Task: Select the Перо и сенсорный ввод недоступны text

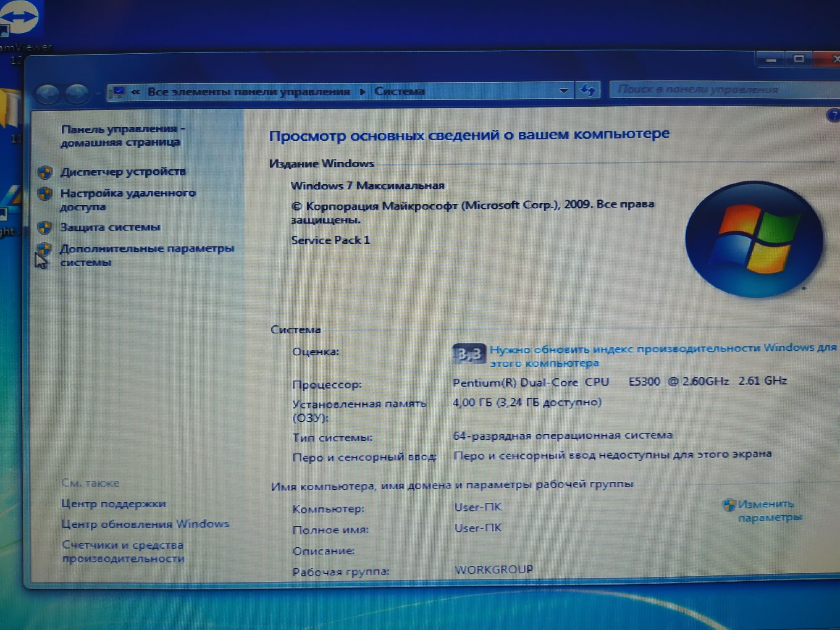Action: [612, 454]
